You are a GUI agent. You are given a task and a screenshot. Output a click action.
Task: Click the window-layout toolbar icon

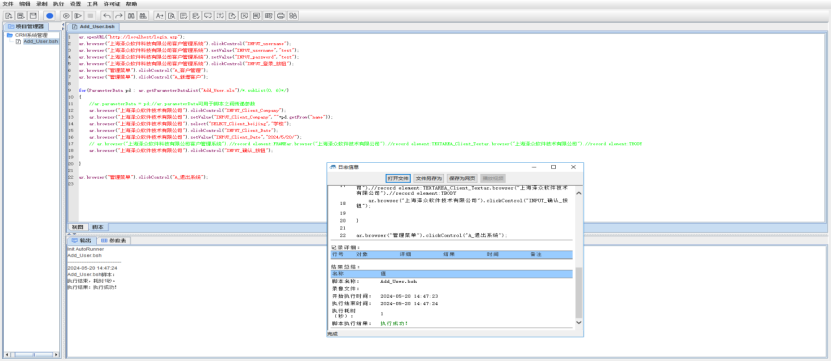257,15
